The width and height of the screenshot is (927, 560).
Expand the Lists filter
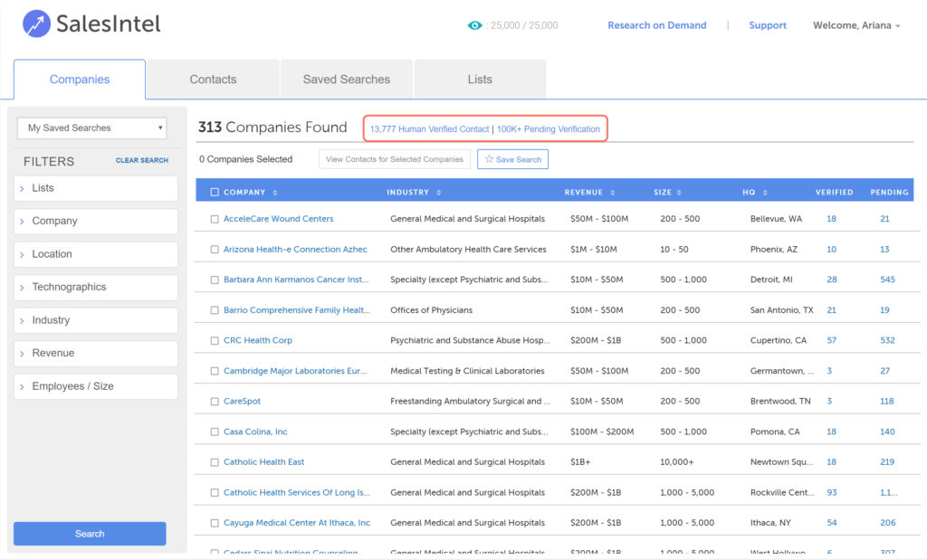(96, 188)
